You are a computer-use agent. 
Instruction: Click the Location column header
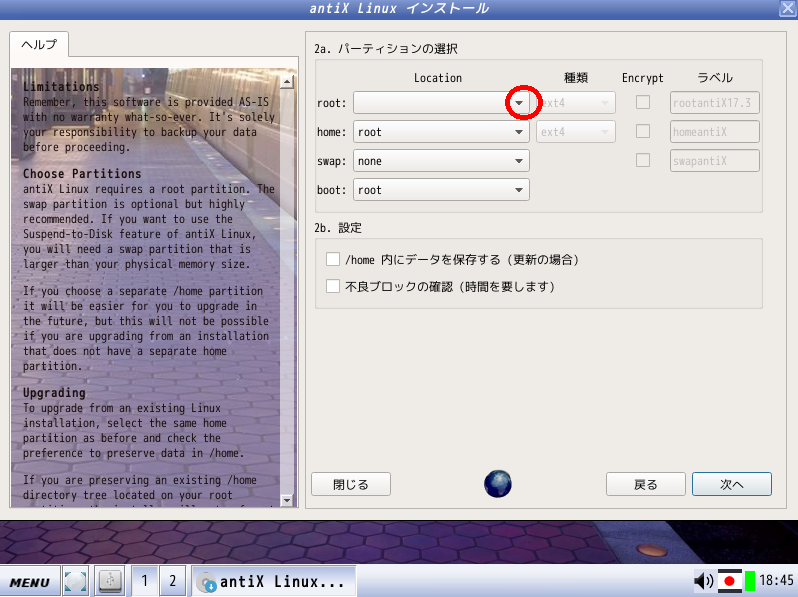(438, 78)
